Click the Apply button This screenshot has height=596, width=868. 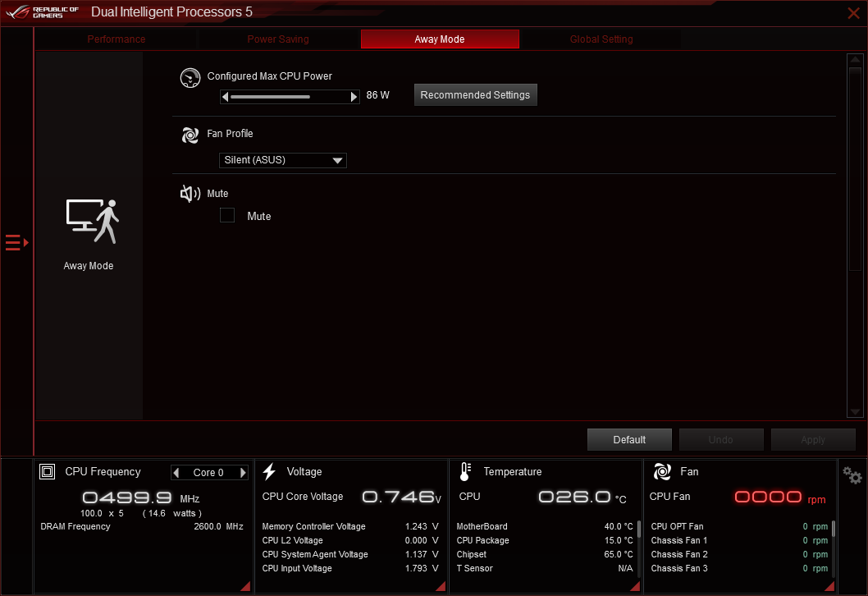[x=813, y=440]
